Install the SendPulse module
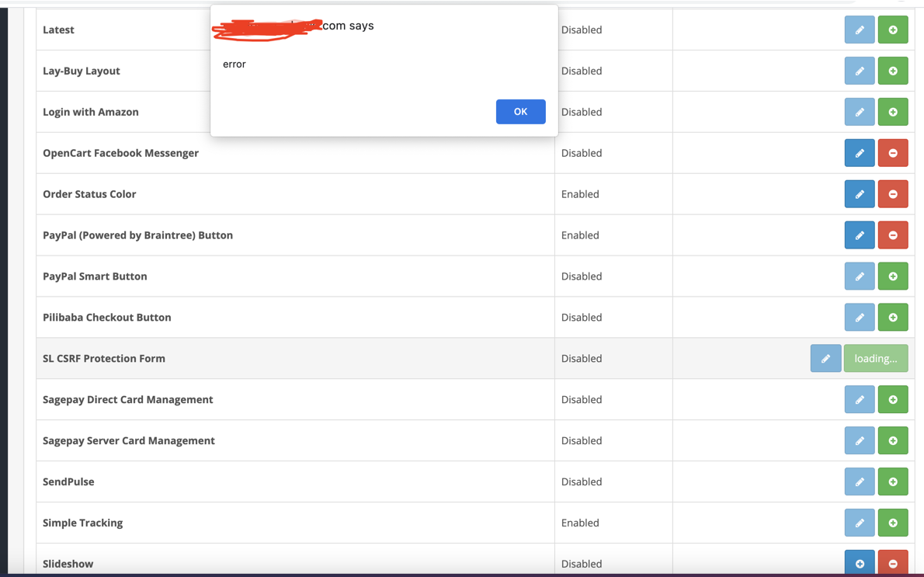Viewport: 924px width, 577px height. point(893,481)
